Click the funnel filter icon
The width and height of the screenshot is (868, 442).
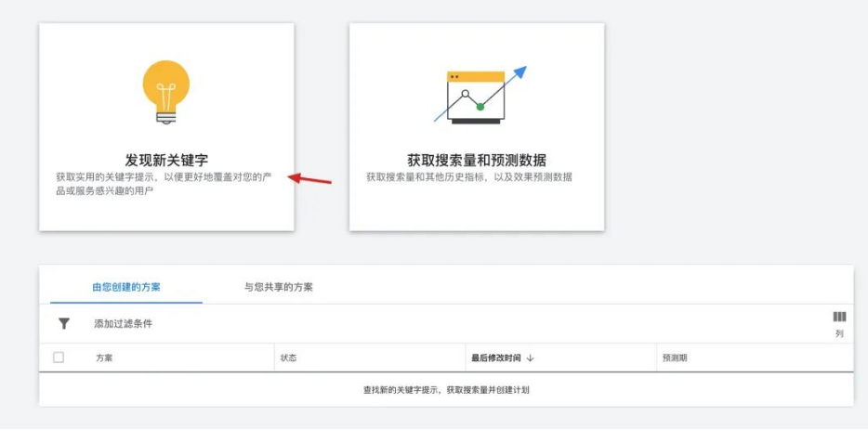[x=64, y=324]
